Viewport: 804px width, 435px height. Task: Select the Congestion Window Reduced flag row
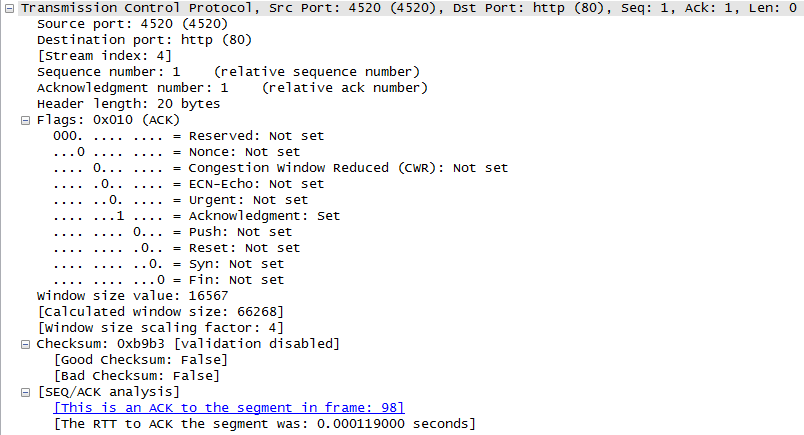(280, 168)
